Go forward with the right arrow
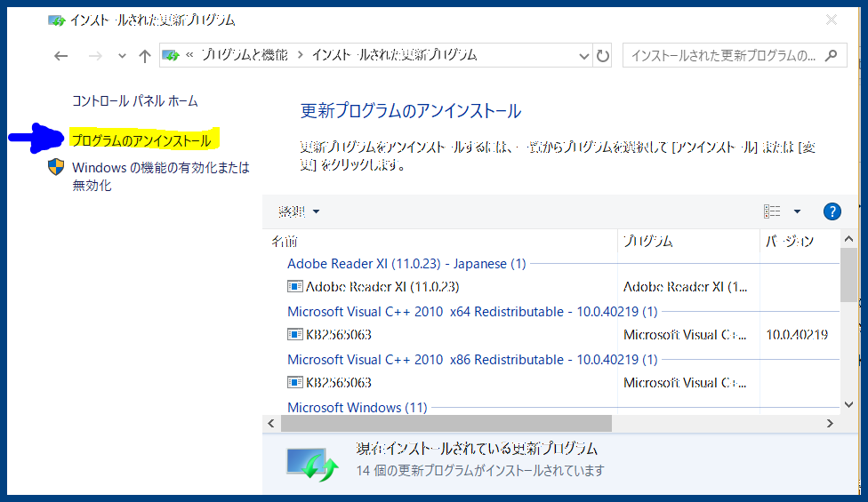This screenshot has width=868, height=502. coord(95,56)
